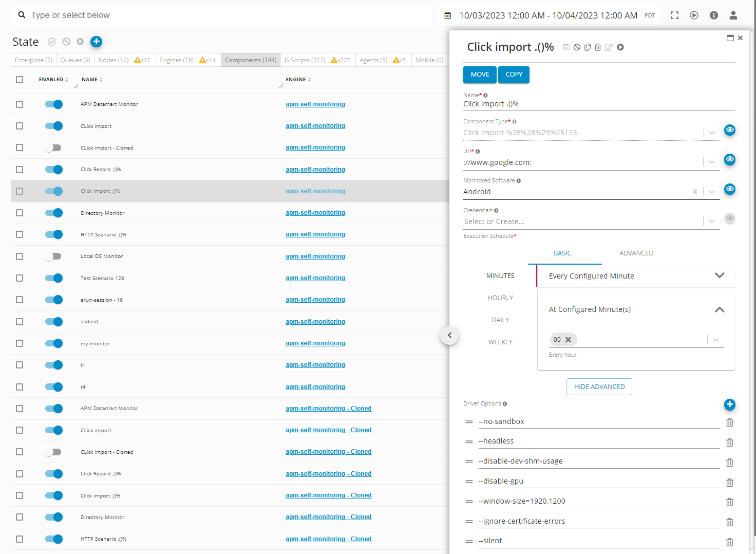756x554 pixels.
Task: Open the Uri dropdown arrow
Action: 711,162
